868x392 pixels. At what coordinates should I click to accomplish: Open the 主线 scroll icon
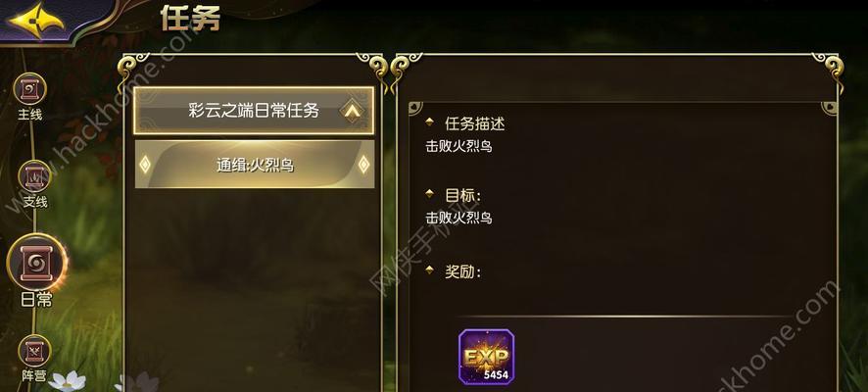click(30, 88)
